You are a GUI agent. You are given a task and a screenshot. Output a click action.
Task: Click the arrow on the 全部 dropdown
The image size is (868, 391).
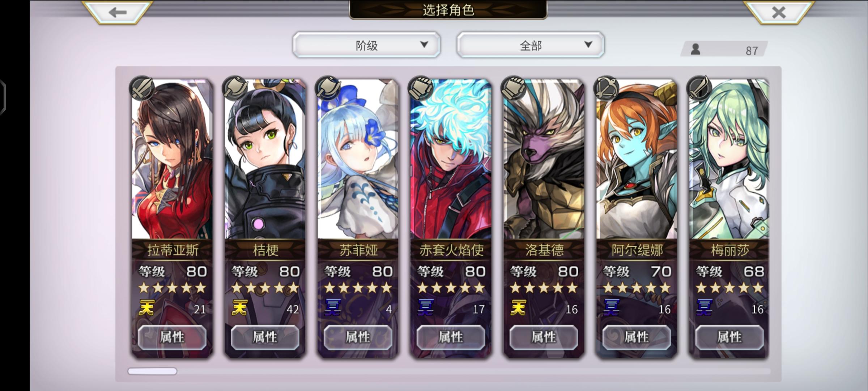coord(588,45)
